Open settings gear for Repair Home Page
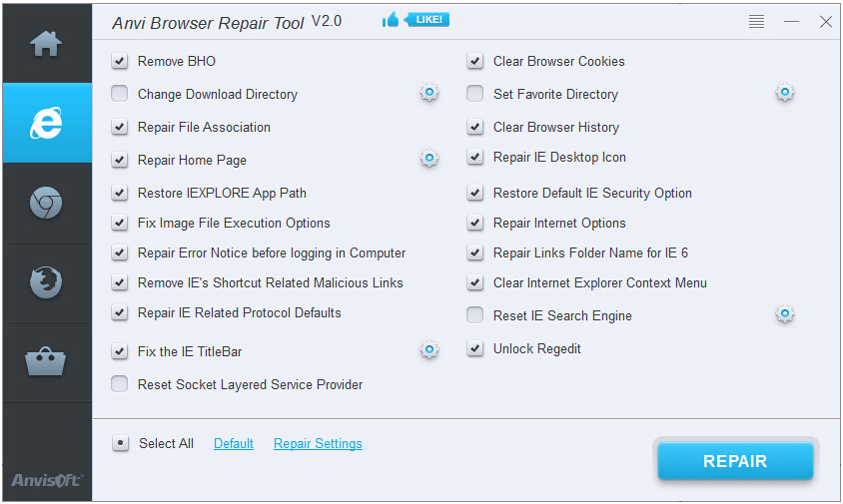 [x=429, y=159]
